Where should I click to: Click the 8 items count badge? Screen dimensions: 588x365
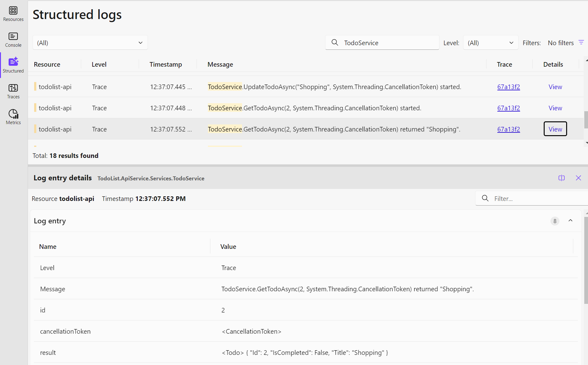pos(555,221)
